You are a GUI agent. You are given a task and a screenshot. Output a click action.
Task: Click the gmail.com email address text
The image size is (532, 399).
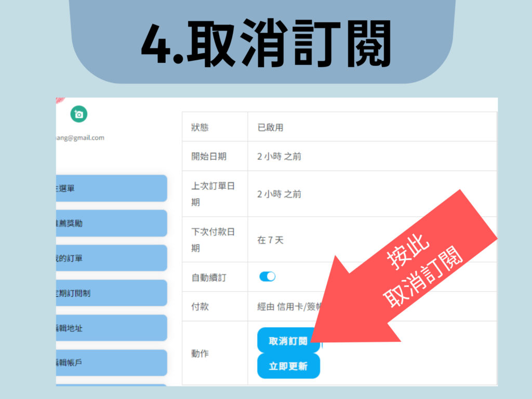pos(80,138)
